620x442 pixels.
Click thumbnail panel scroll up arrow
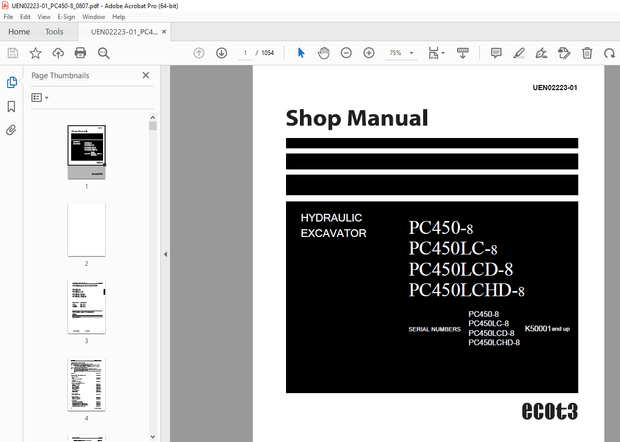click(x=153, y=117)
